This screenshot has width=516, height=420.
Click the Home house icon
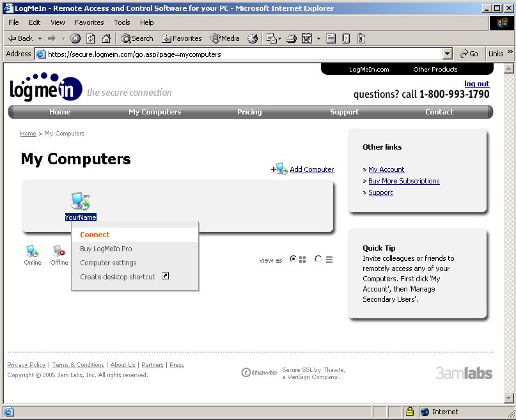[106, 38]
